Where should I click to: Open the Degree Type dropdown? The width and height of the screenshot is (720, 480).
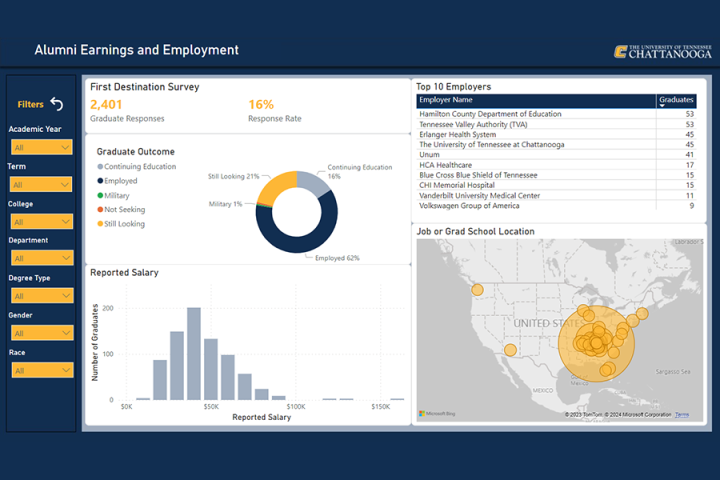(x=42, y=296)
